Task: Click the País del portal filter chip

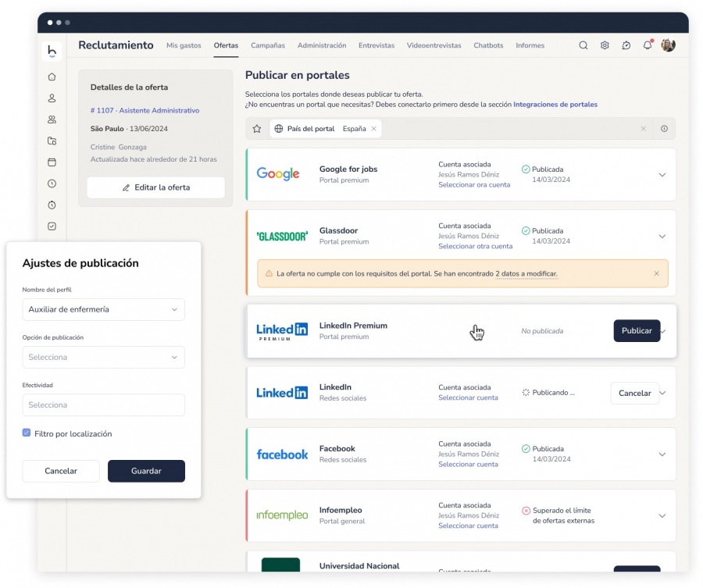Action: tap(326, 129)
